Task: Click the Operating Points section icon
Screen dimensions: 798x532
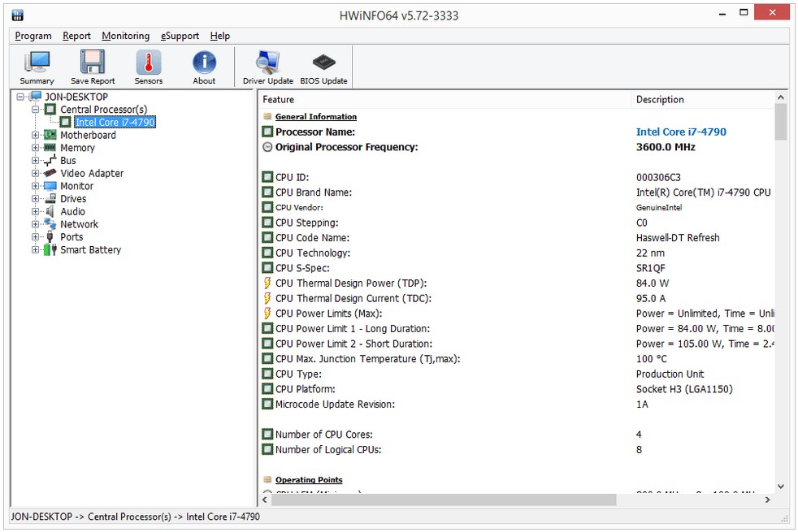Action: [x=267, y=480]
